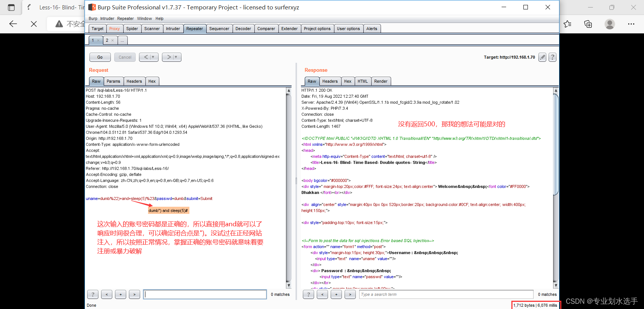Image resolution: width=644 pixels, height=309 pixels.
Task: Open the Repeater help question mark icon
Action: click(x=552, y=57)
